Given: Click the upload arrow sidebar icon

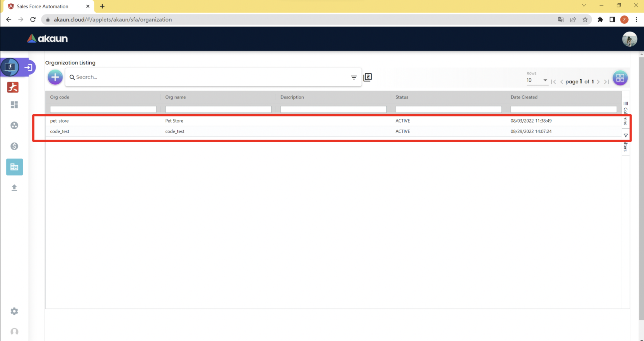Looking at the screenshot, I should 14,187.
